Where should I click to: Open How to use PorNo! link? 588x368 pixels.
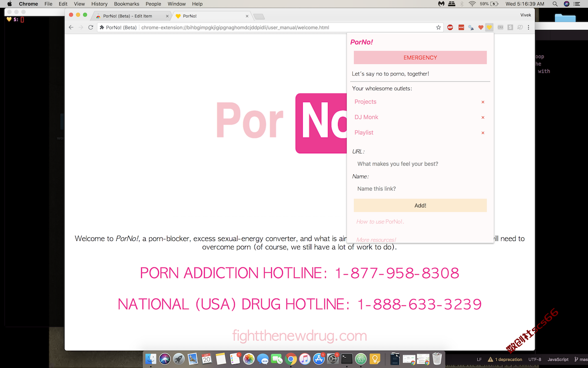coord(380,222)
